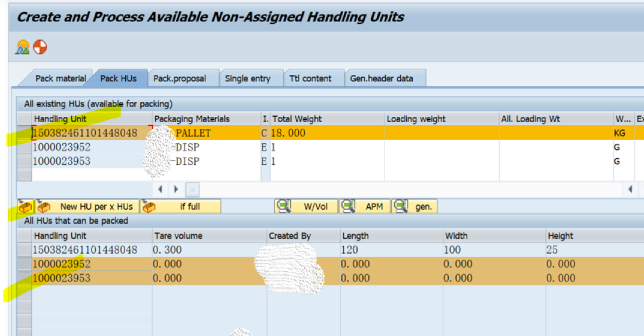Click the 'if full' pack button
Viewport: 644px width, 336px height.
181,206
